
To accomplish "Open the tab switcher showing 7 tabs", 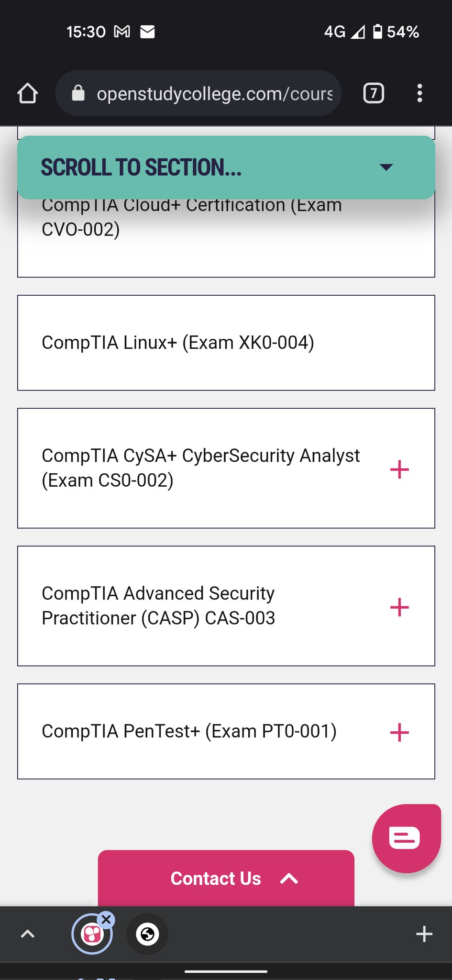I will (374, 93).
